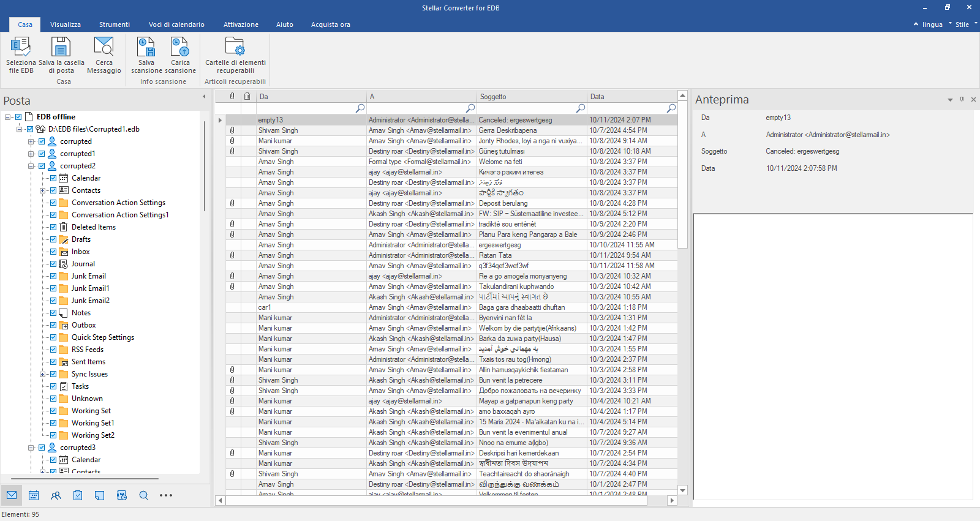980x521 pixels.
Task: Uncheck the Inbox folder checkbox
Action: tap(53, 252)
